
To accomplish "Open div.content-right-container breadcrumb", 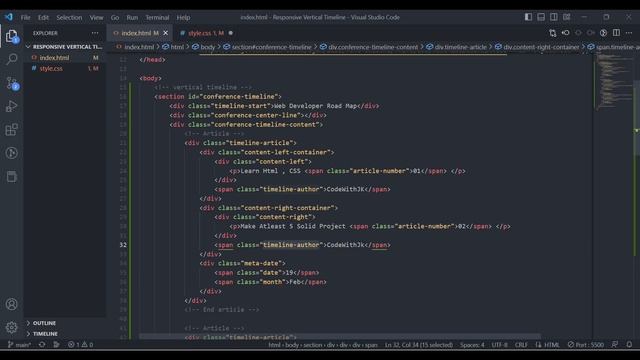I will [537, 47].
